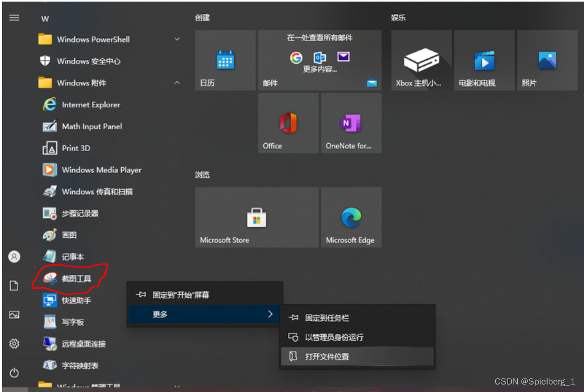Choose 以管理员身份运行 in submenu
Image resolution: width=584 pixels, height=392 pixels.
tap(357, 338)
